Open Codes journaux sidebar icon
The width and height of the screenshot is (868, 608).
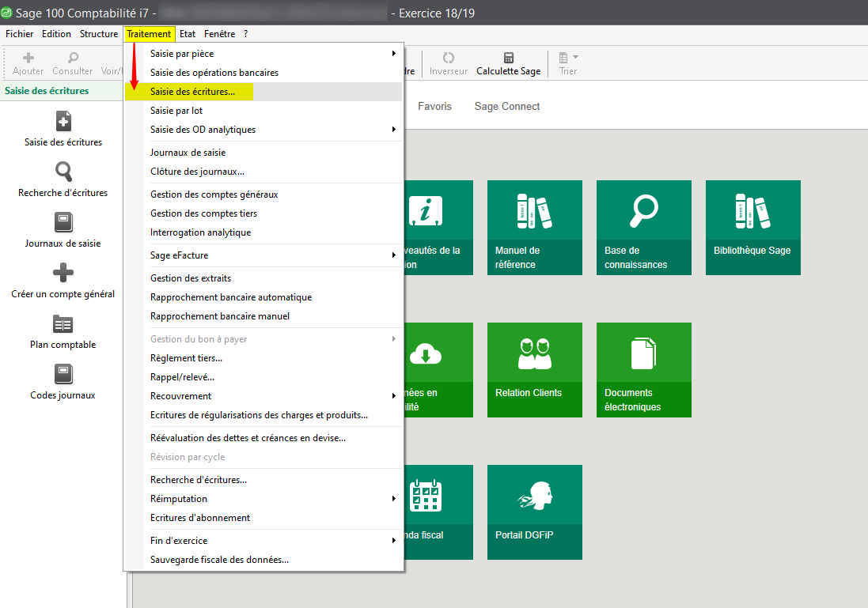[x=63, y=374]
